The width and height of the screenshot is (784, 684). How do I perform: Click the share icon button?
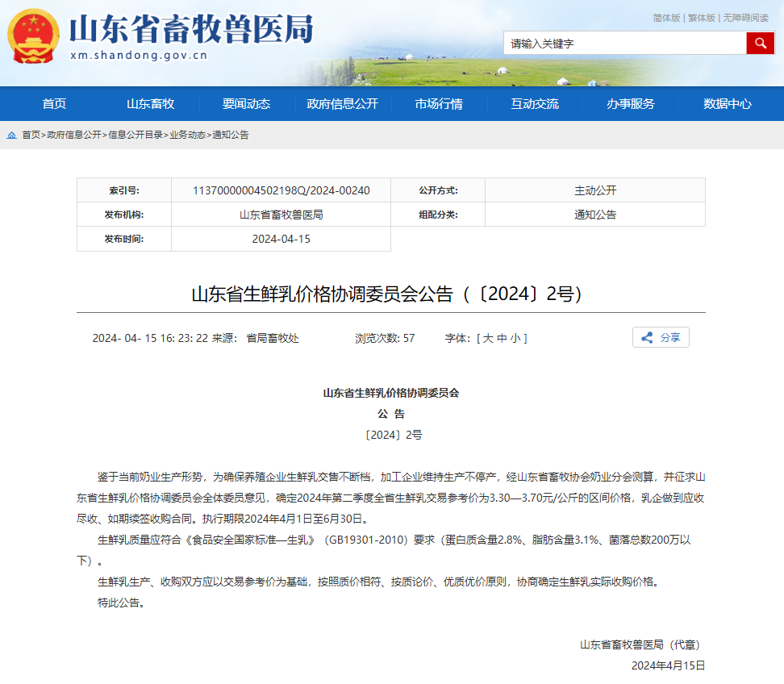pos(660,338)
